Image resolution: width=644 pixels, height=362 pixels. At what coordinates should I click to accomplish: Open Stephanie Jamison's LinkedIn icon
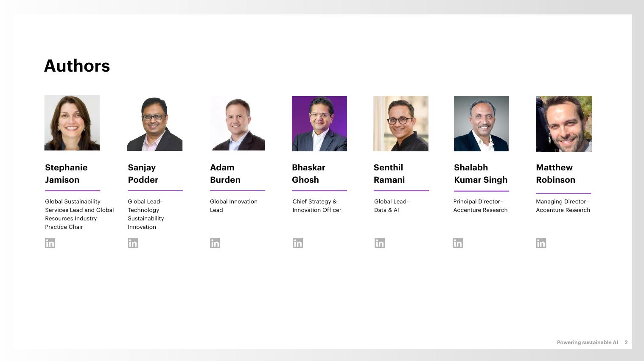pyautogui.click(x=50, y=243)
